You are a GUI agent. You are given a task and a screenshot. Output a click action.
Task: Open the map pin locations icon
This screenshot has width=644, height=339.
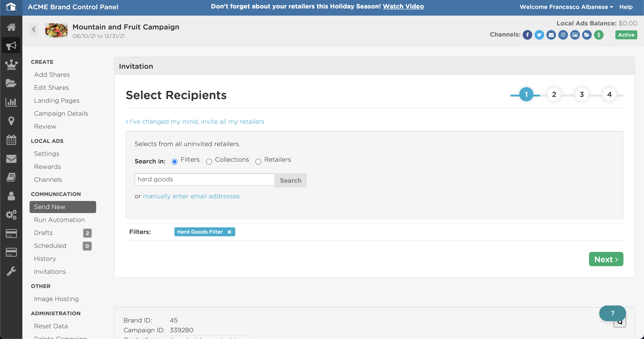(x=11, y=121)
